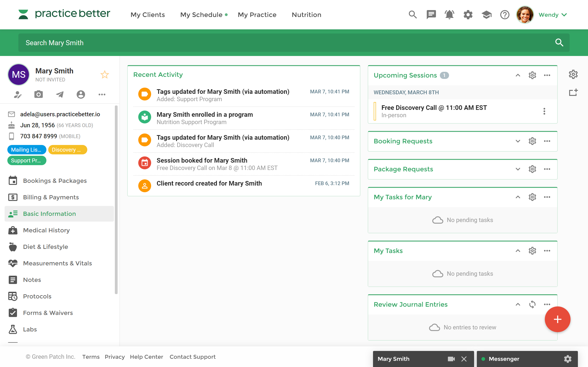Screen dimensions: 588x367
Task: Open the messages chat icon in header
Action: coord(431,14)
